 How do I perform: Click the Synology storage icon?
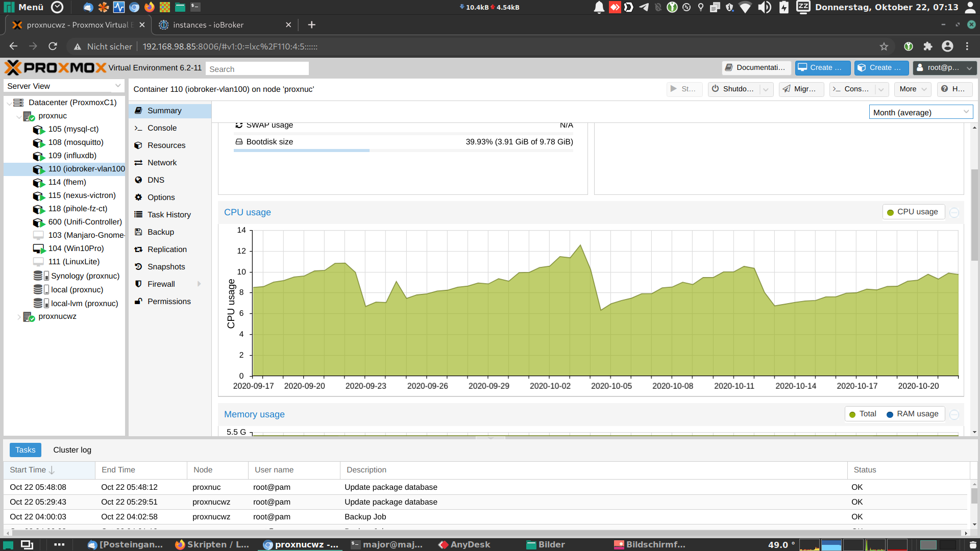(x=41, y=276)
